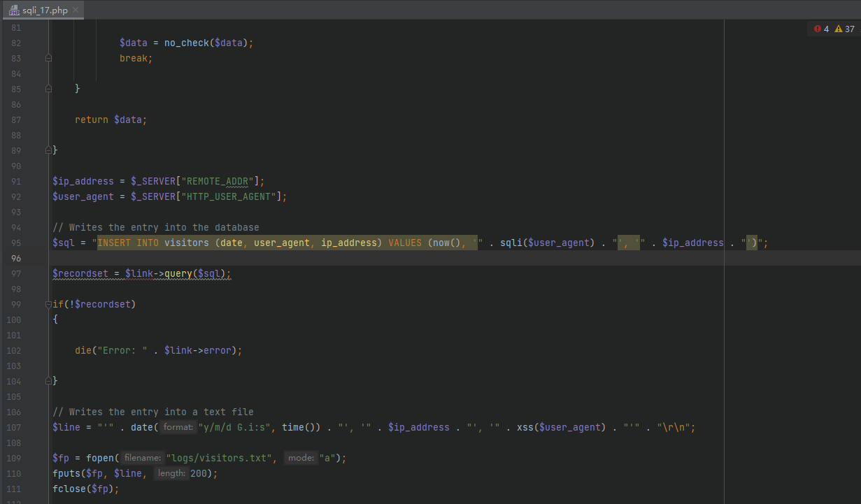The width and height of the screenshot is (861, 504).
Task: Click the fputs call on line 110
Action: pyautogui.click(x=66, y=474)
